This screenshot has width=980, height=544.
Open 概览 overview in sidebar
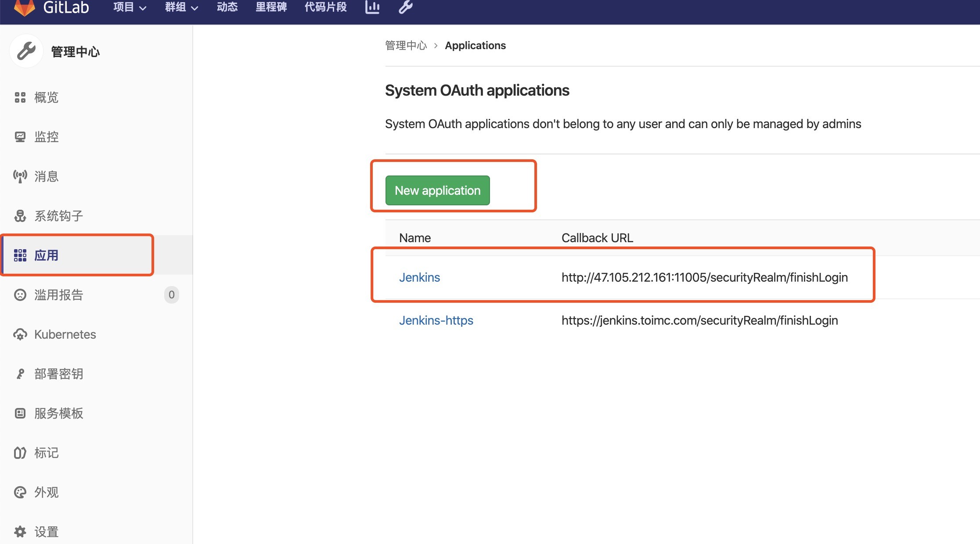(46, 97)
